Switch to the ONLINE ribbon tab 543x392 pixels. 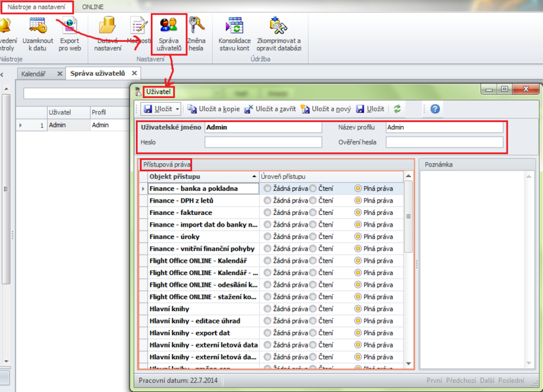93,7
